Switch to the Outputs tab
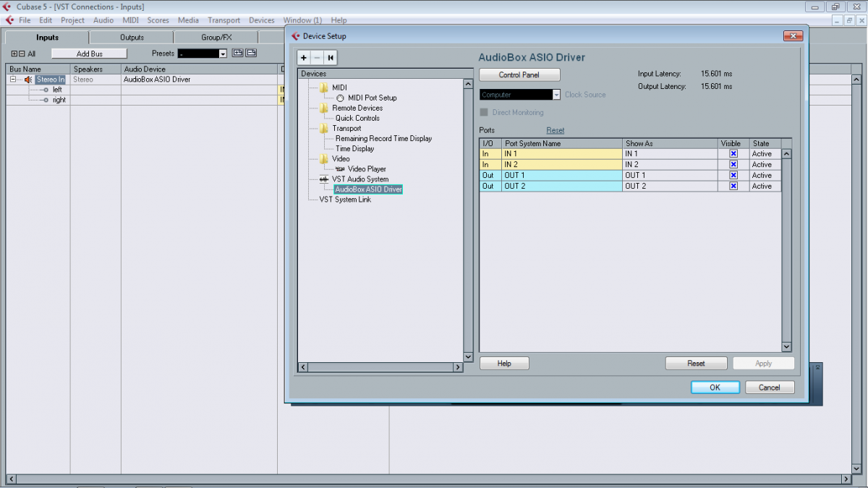 [132, 38]
